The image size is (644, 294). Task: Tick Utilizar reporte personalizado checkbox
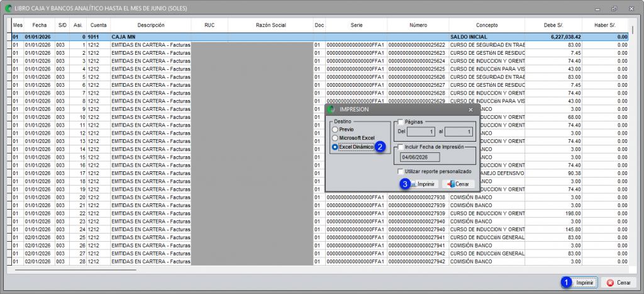[401, 171]
